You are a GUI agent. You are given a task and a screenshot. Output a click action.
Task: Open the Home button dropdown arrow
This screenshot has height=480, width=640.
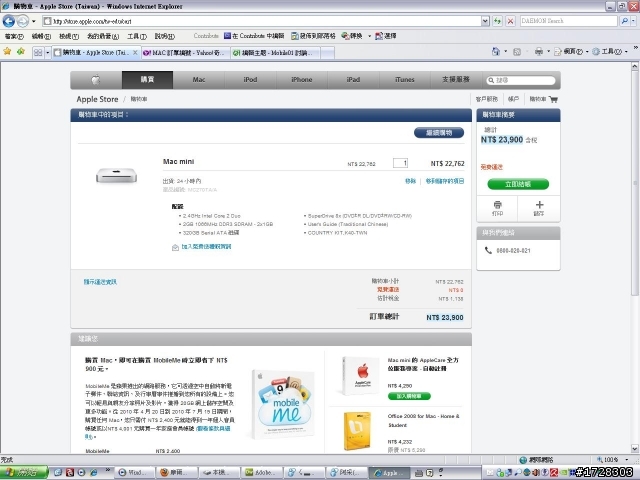coord(505,51)
